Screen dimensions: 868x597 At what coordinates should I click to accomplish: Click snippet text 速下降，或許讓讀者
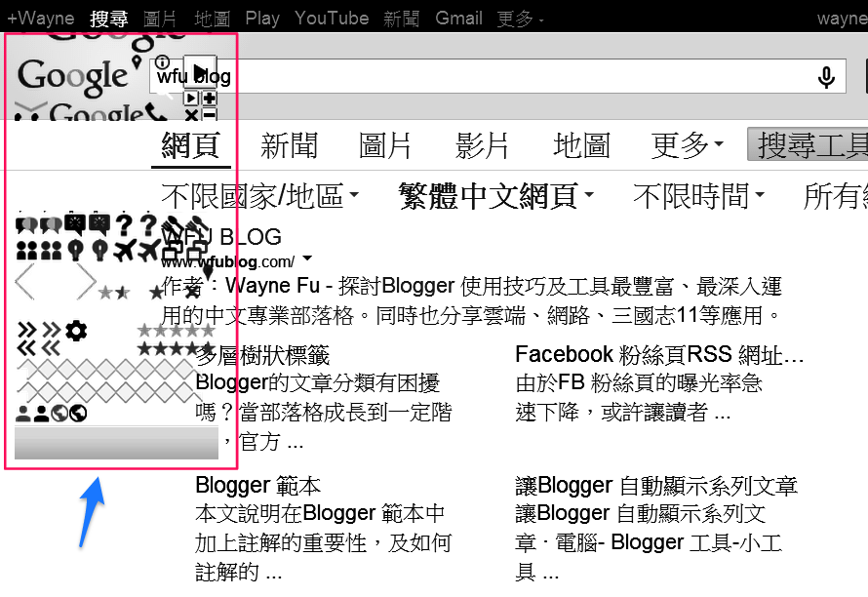[612, 412]
